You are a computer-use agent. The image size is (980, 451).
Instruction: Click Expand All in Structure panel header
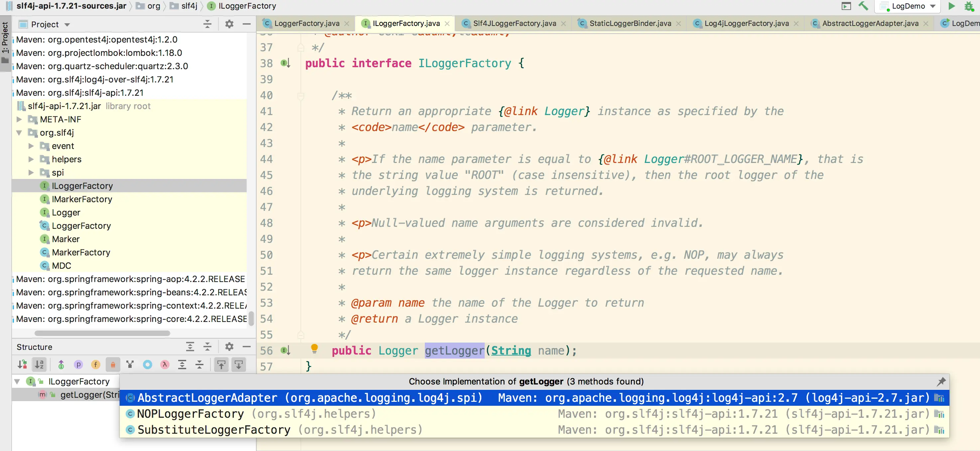190,347
